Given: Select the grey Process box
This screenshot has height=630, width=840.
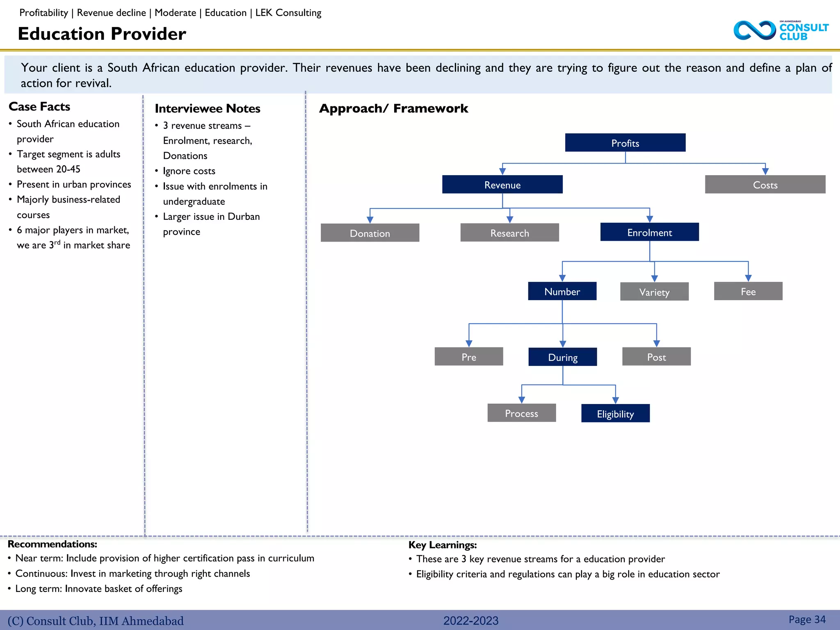Looking at the screenshot, I should tap(521, 413).
